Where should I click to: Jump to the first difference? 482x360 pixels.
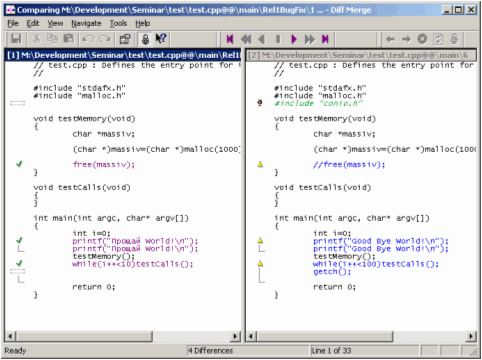[230, 39]
